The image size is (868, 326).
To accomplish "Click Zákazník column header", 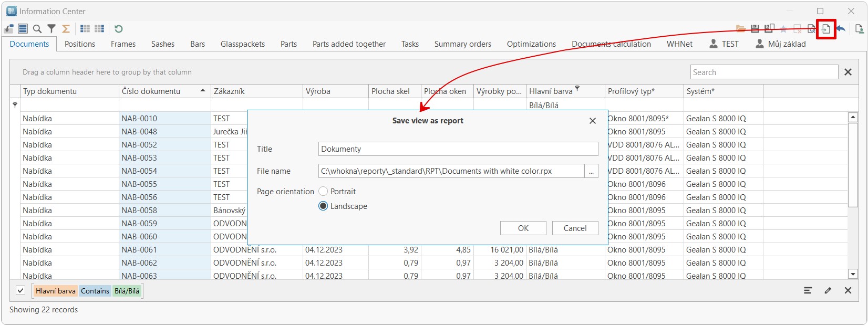I will click(x=257, y=91).
